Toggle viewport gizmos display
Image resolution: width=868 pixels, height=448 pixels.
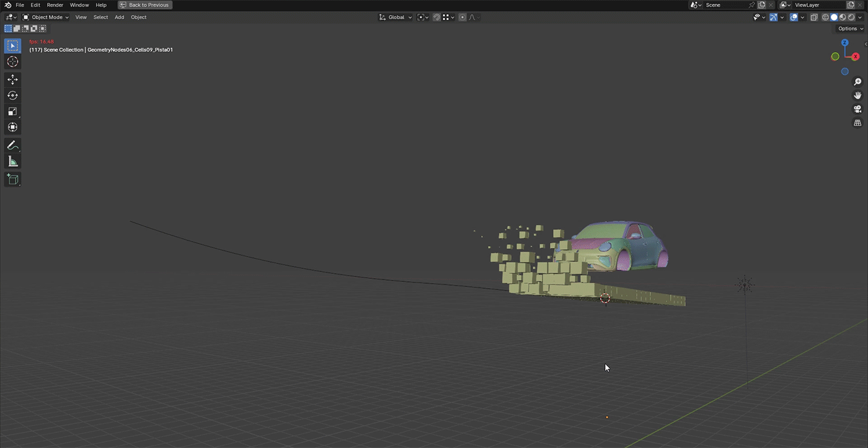click(x=773, y=17)
